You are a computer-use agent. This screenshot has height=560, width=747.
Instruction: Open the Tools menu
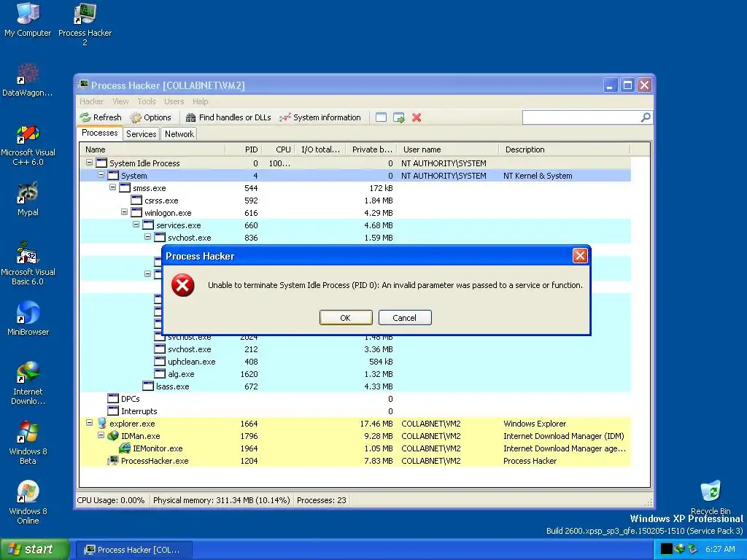pyautogui.click(x=147, y=101)
